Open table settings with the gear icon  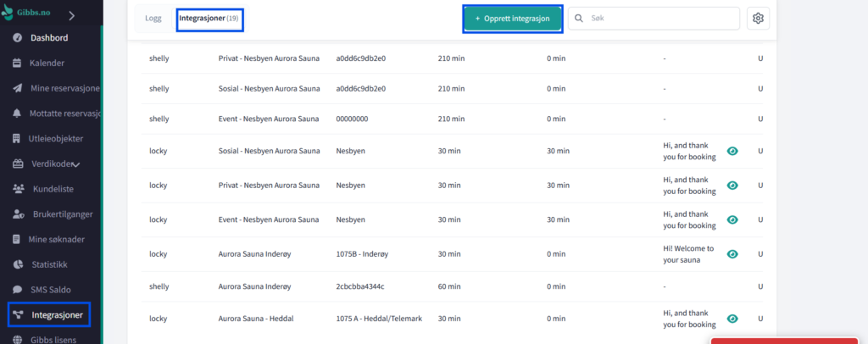tap(758, 19)
